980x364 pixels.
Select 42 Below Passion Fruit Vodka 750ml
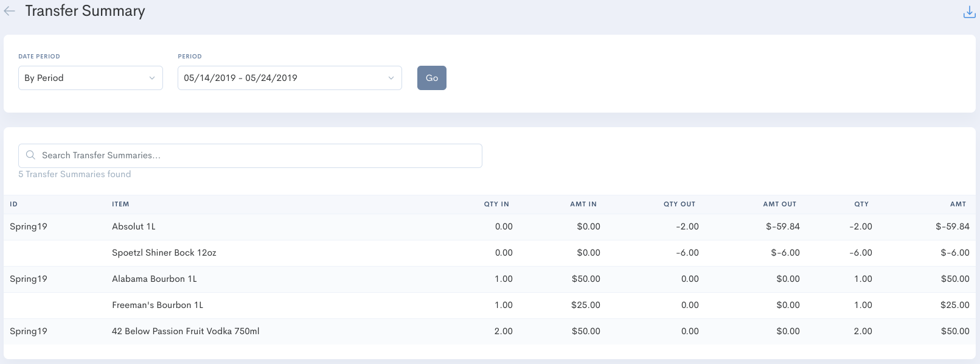coord(186,331)
